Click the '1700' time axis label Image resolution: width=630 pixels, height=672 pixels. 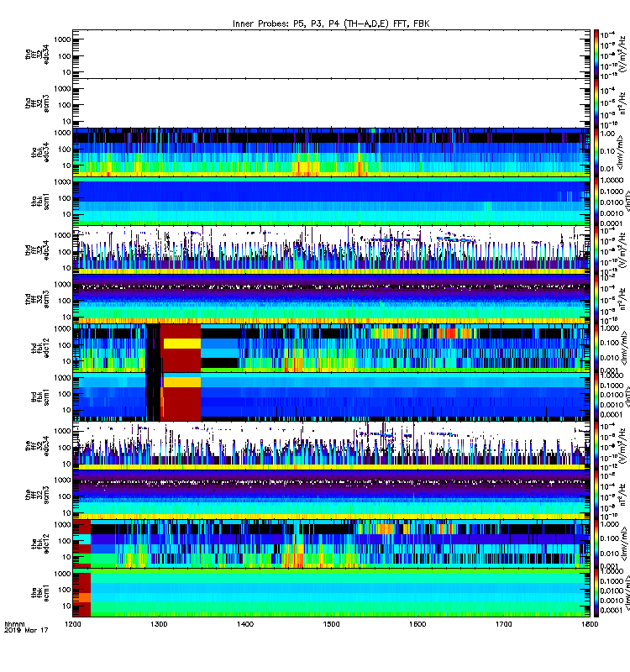click(x=503, y=624)
